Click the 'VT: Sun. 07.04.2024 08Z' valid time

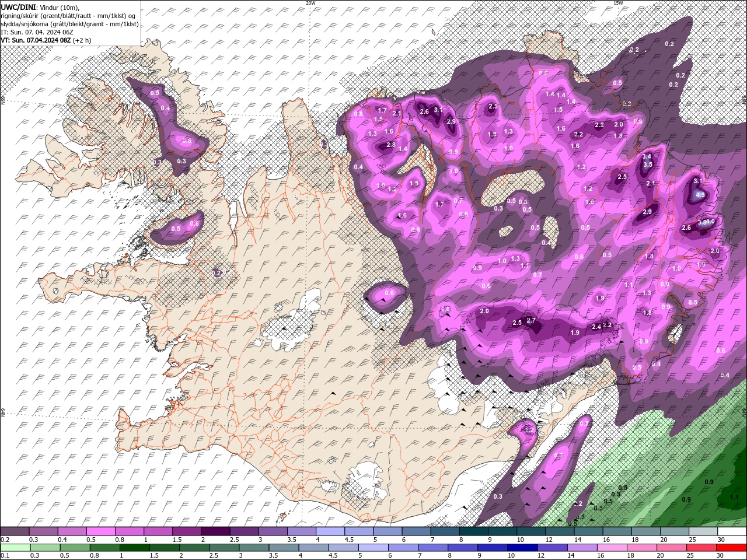click(x=36, y=40)
